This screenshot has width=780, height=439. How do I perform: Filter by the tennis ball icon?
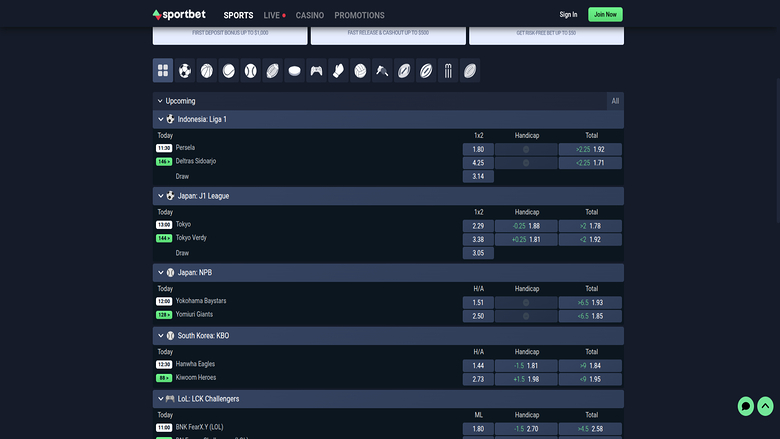tap(228, 71)
